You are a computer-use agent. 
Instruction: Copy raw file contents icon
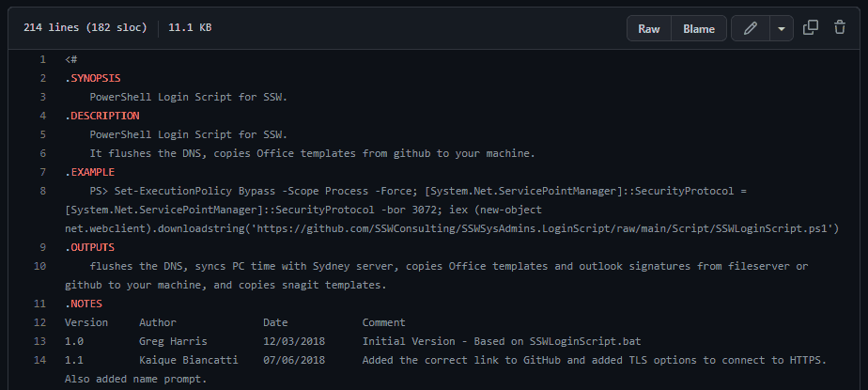click(x=811, y=28)
